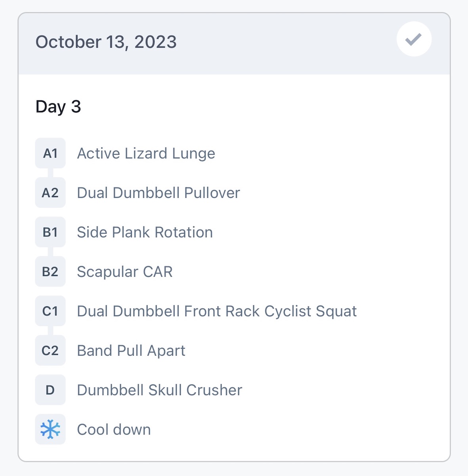The width and height of the screenshot is (468, 476).
Task: Click the A1 exercise badge
Action: pos(50,153)
